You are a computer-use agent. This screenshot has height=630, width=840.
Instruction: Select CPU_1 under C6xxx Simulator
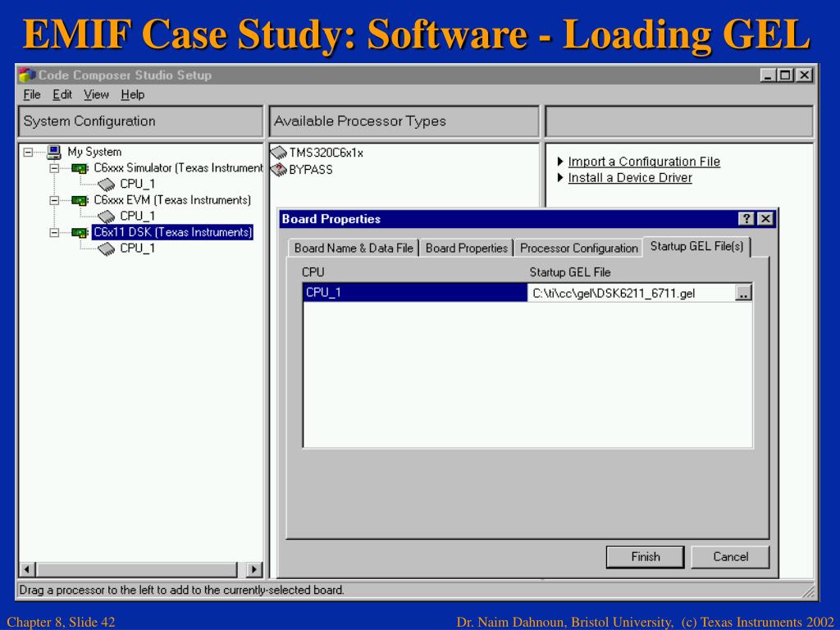pos(137,185)
